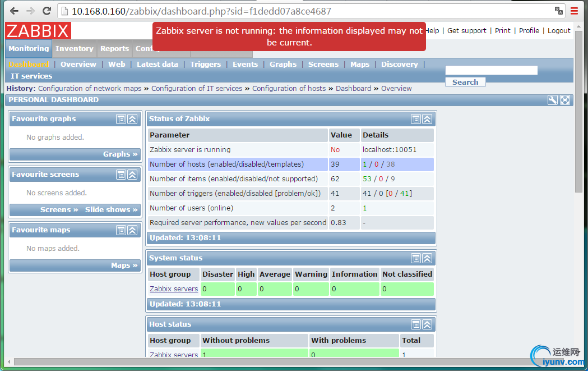Open the Chrome hamburger menu
The height and width of the screenshot is (371, 588).
pyautogui.click(x=574, y=11)
